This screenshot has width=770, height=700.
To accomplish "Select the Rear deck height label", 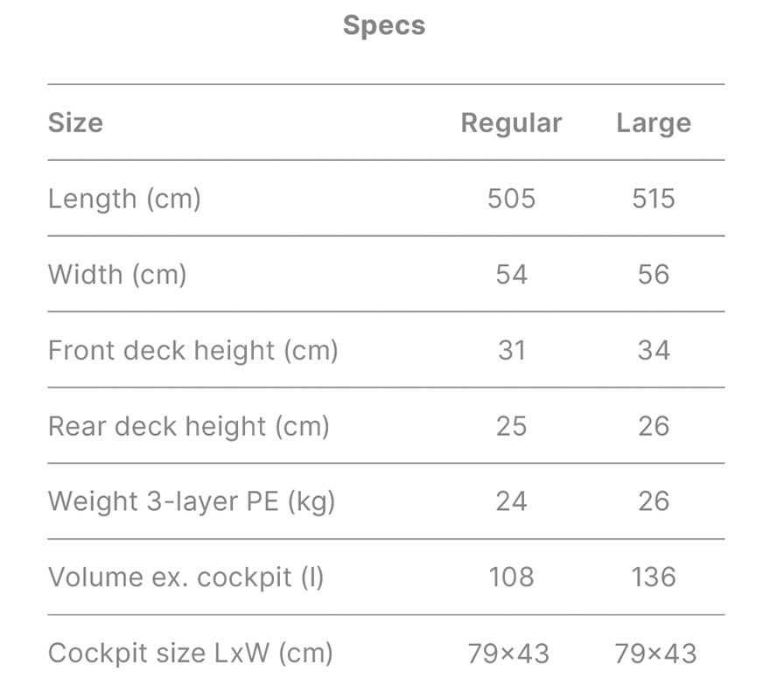I will 188,426.
